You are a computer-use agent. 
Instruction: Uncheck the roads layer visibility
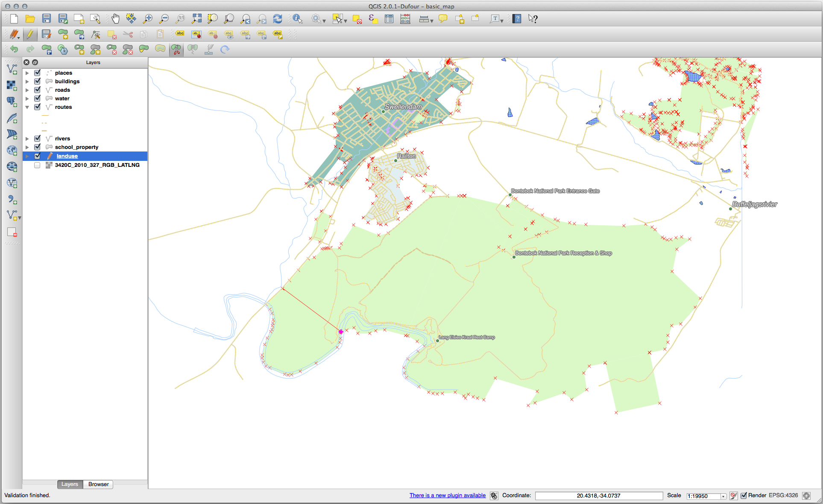38,90
